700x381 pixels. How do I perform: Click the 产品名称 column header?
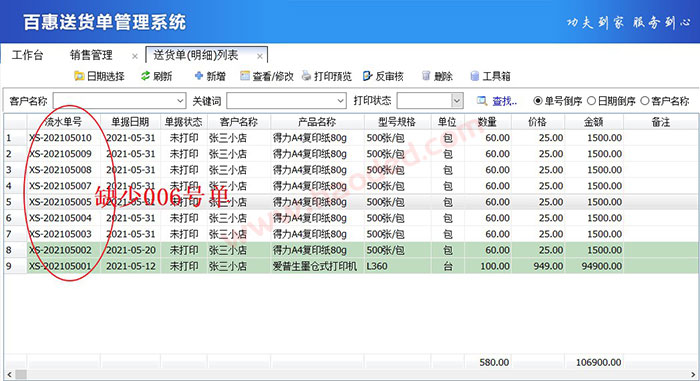pyautogui.click(x=317, y=122)
